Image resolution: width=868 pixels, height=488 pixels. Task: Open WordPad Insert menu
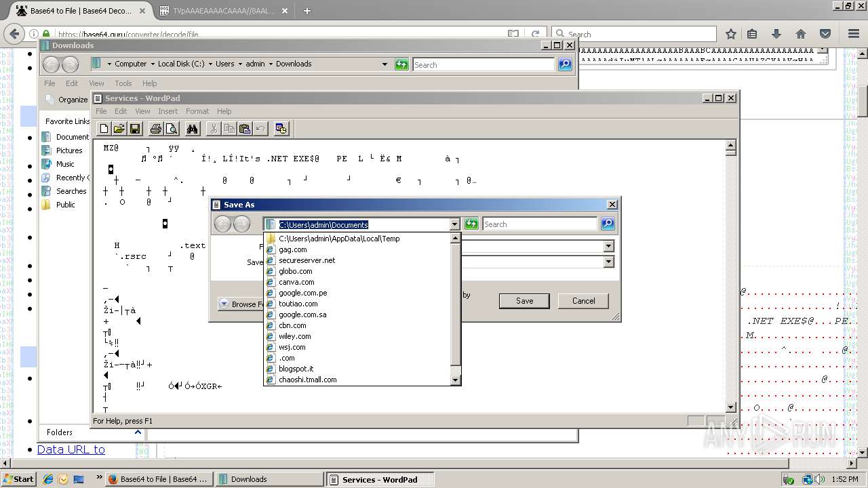click(167, 111)
